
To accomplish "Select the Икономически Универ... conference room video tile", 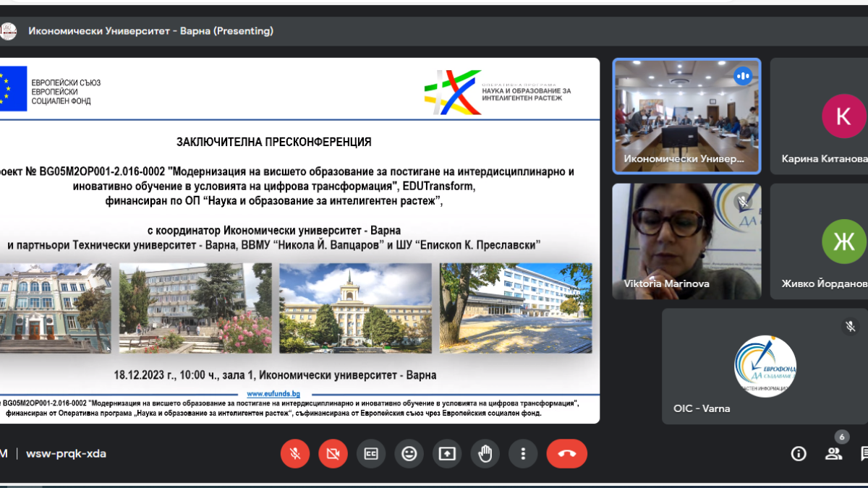I will [x=687, y=116].
